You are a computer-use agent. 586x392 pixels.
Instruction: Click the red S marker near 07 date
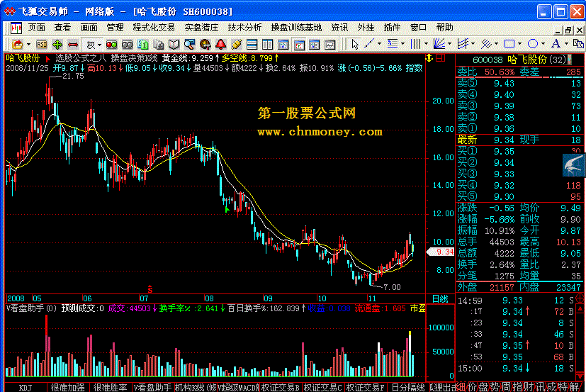[150, 289]
